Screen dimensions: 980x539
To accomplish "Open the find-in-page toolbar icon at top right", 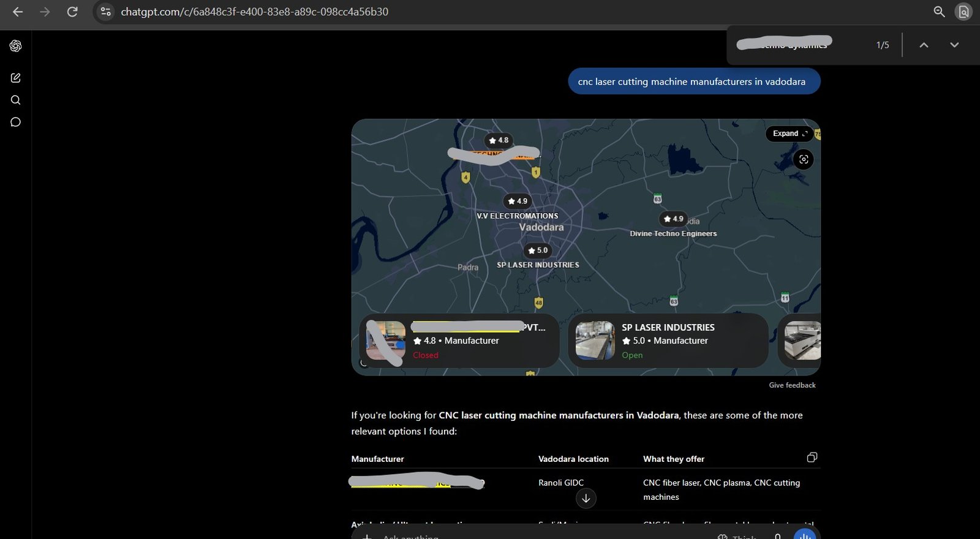I will 963,12.
